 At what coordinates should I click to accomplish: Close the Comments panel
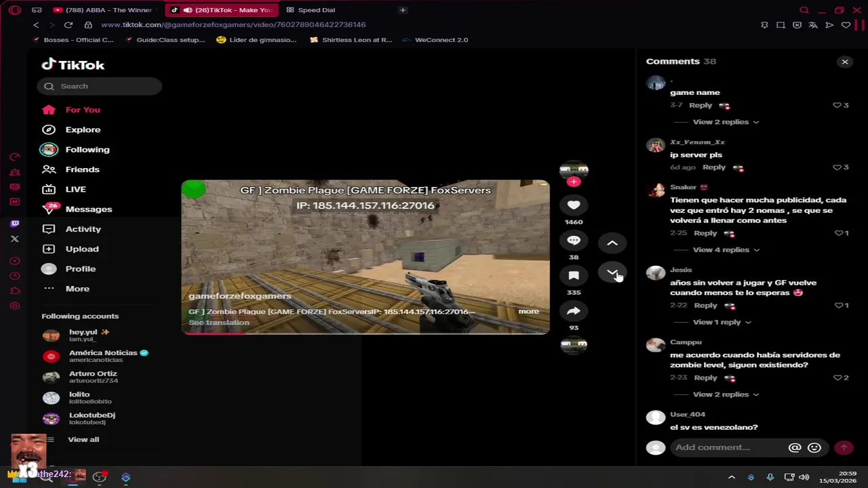point(845,62)
